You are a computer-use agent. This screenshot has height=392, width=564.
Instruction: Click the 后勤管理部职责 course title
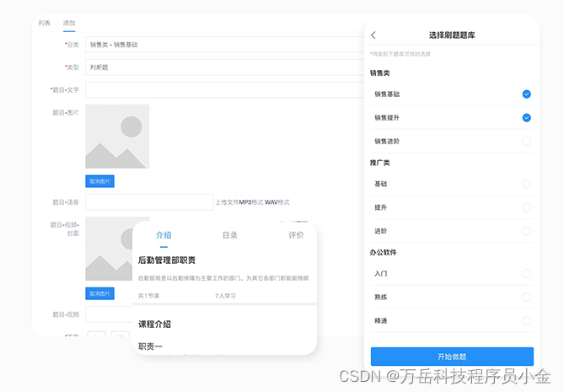(x=167, y=260)
